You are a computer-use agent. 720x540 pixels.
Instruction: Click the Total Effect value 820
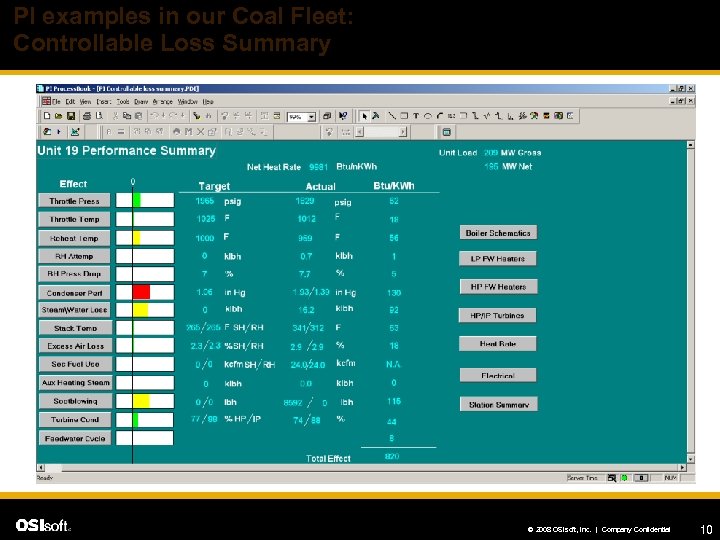pos(392,456)
